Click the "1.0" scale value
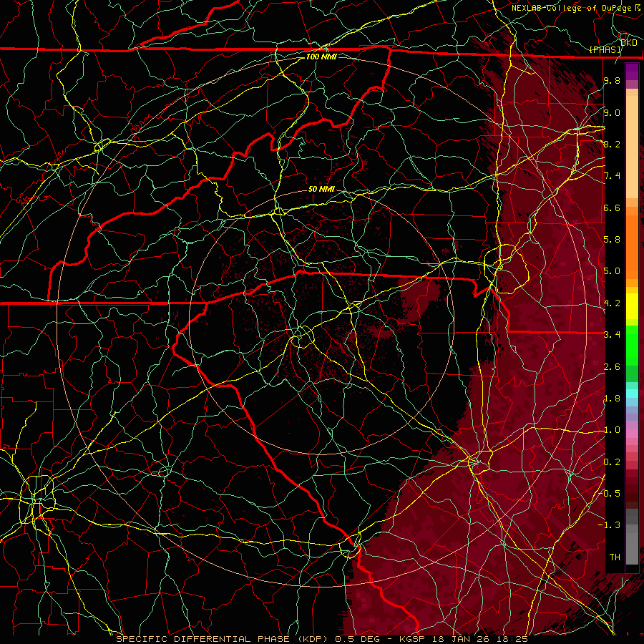This screenshot has height=644, width=644. coord(612,430)
